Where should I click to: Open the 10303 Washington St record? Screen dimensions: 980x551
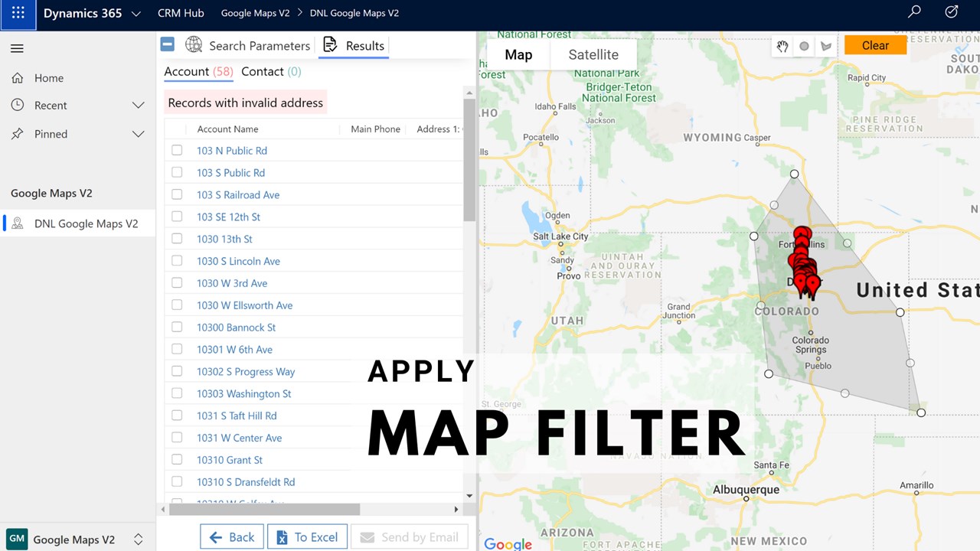pos(243,393)
